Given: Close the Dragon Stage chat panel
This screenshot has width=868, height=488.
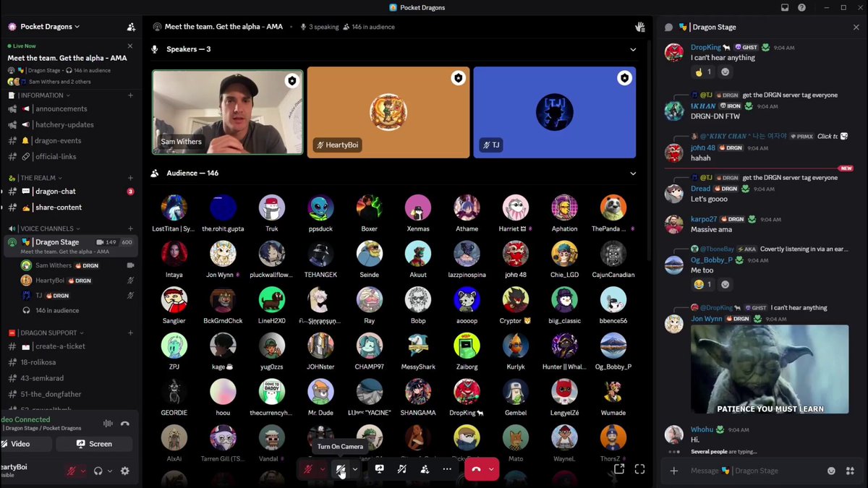Looking at the screenshot, I should [x=856, y=27].
